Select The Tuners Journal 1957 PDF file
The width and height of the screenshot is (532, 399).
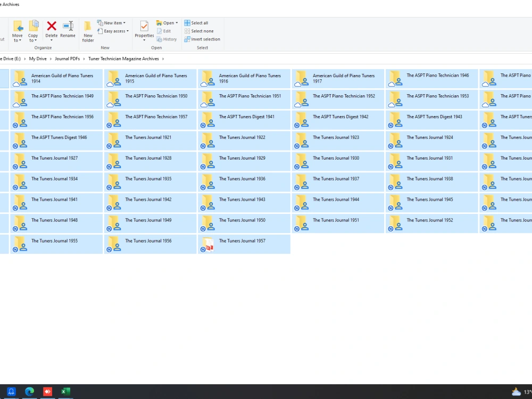point(244,244)
